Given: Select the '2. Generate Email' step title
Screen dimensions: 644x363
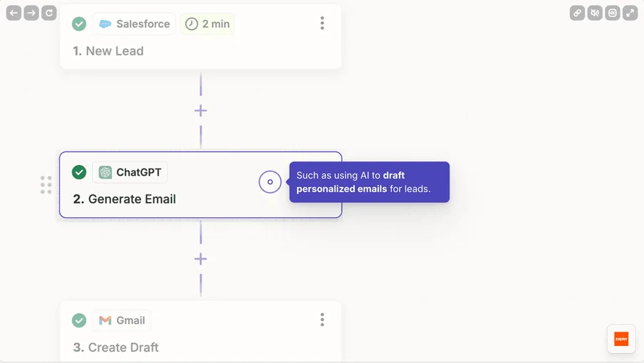Looking at the screenshot, I should pos(125,199).
